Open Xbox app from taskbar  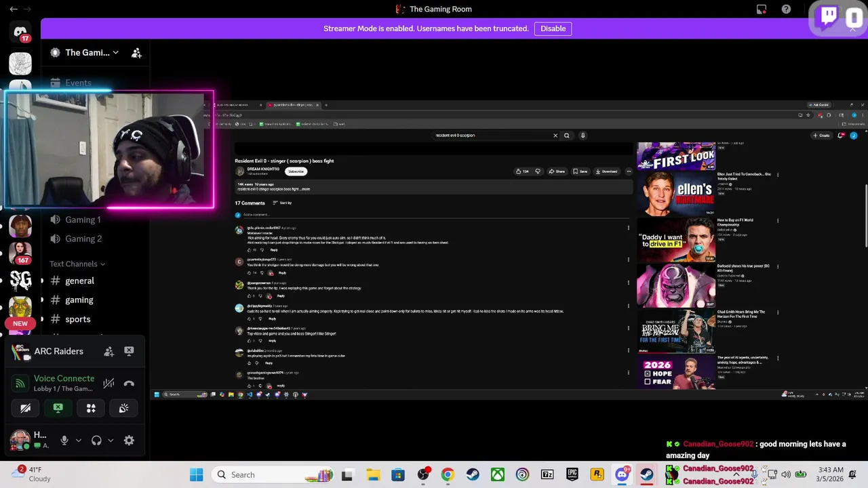tap(498, 475)
